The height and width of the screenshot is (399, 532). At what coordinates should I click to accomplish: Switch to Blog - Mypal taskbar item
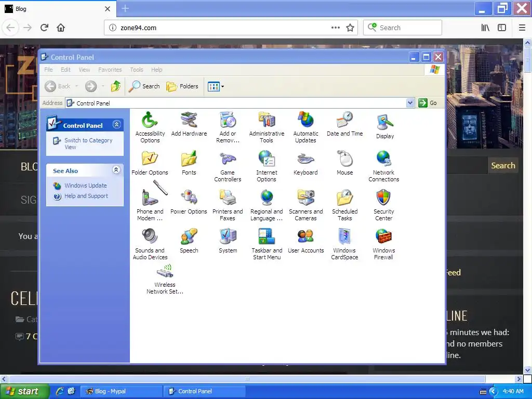(x=122, y=391)
